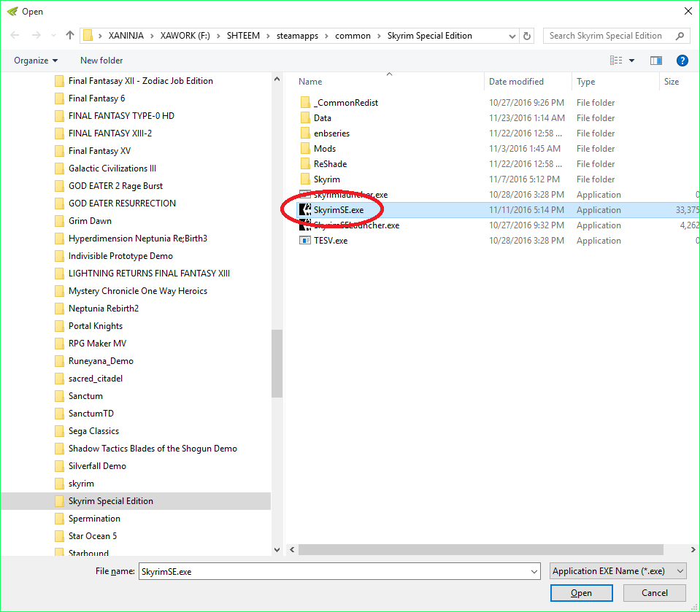This screenshot has width=700, height=612.
Task: Toggle the preview pane icon
Action: [x=655, y=61]
